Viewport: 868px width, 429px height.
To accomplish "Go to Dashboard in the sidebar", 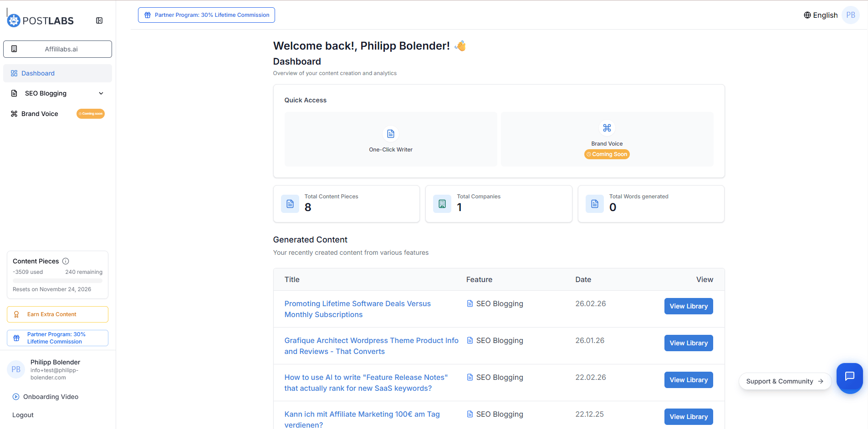I will tap(38, 73).
